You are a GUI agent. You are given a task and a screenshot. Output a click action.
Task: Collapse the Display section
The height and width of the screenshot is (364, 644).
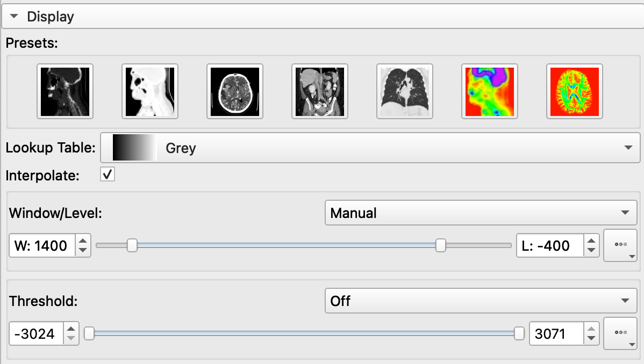(x=14, y=17)
